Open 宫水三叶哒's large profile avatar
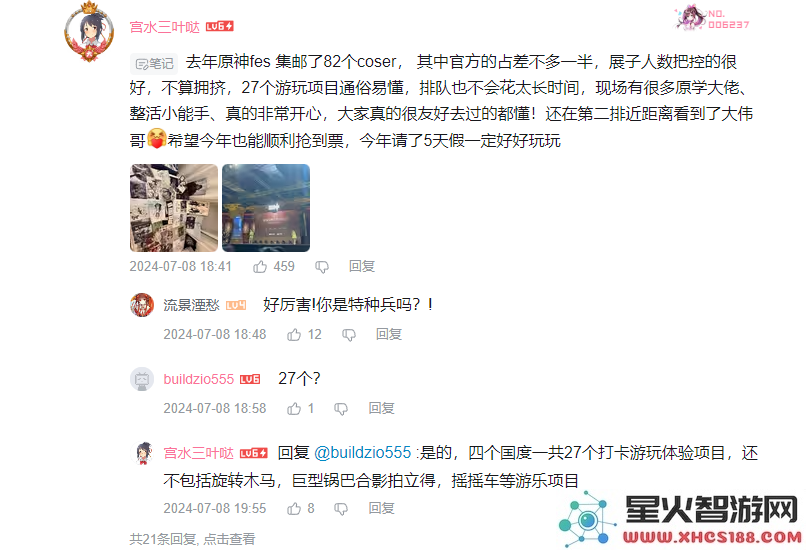Image resolution: width=806 pixels, height=550 pixels. tap(89, 32)
